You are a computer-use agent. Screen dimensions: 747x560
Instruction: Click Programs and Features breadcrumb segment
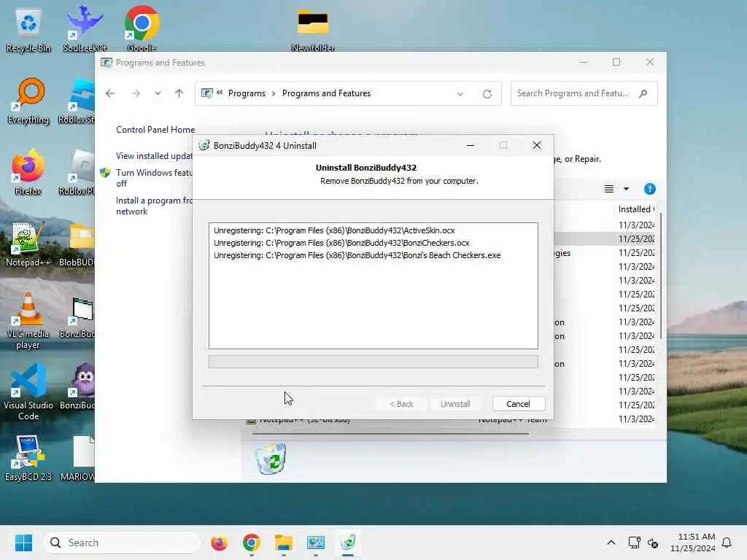[326, 93]
